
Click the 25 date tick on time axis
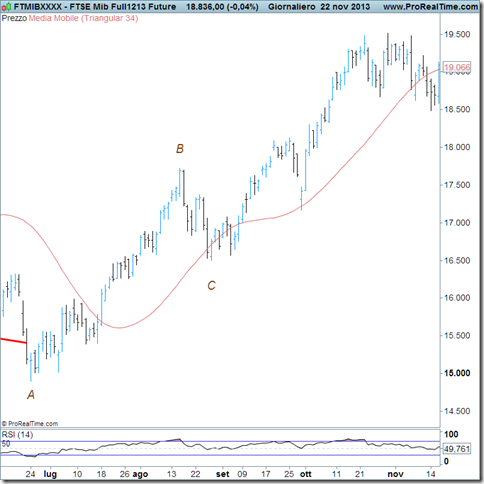(x=289, y=474)
